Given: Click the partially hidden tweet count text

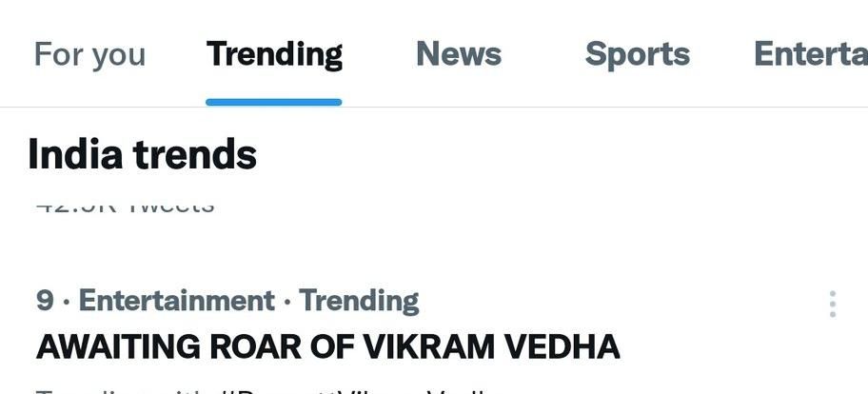Looking at the screenshot, I should 126,206.
